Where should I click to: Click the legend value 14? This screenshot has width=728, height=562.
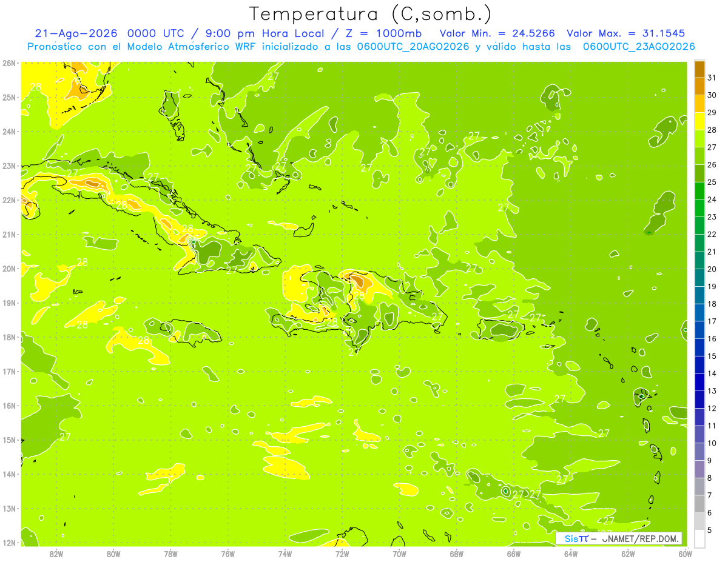(712, 373)
